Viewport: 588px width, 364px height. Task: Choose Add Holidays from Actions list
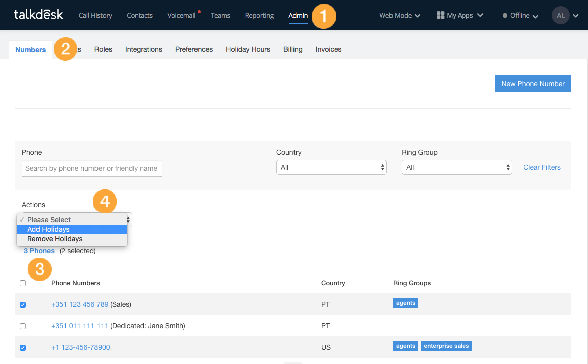[x=72, y=229]
